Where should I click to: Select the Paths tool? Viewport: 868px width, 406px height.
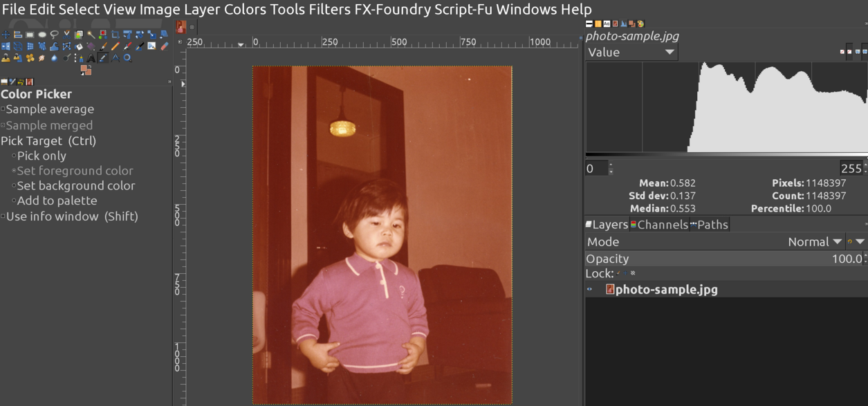(x=79, y=58)
